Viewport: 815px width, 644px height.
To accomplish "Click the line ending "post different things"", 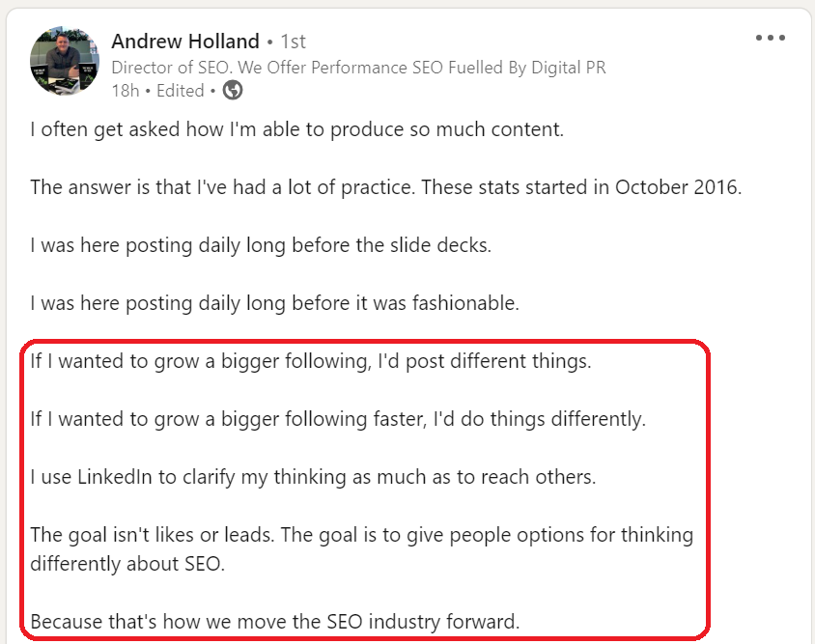I will pyautogui.click(x=310, y=361).
